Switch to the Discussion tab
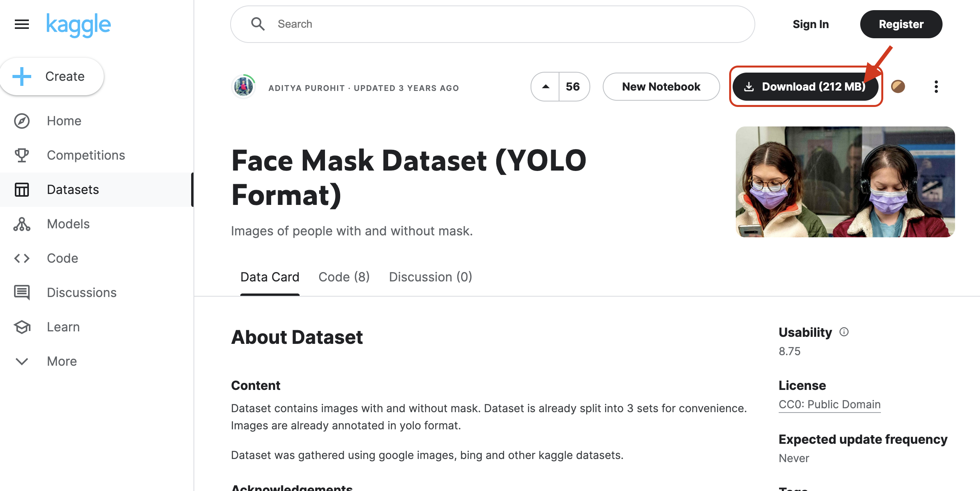This screenshot has height=491, width=980. coord(430,277)
